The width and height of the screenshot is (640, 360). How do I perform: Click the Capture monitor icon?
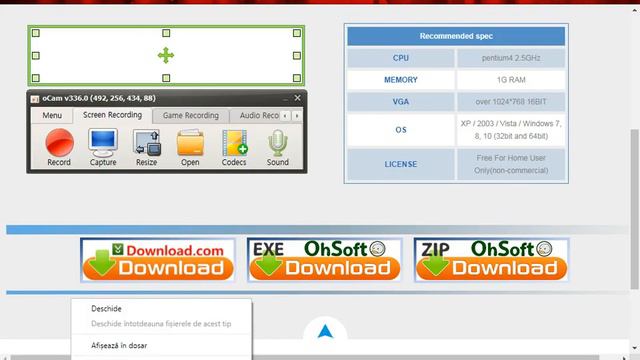pyautogui.click(x=103, y=143)
